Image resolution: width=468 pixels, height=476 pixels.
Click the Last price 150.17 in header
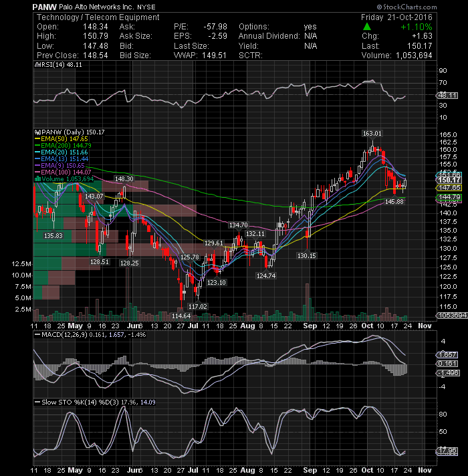420,46
